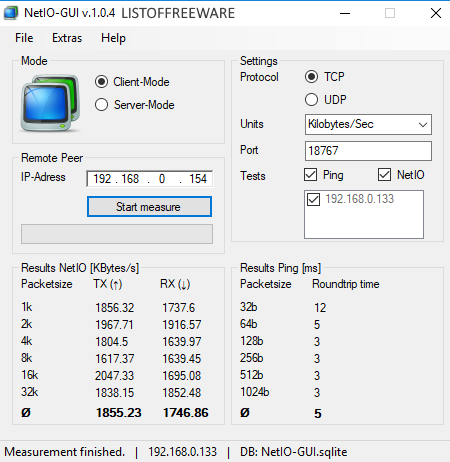This screenshot has height=462, width=450.
Task: Click the Port field showing 18767
Action: (x=368, y=151)
